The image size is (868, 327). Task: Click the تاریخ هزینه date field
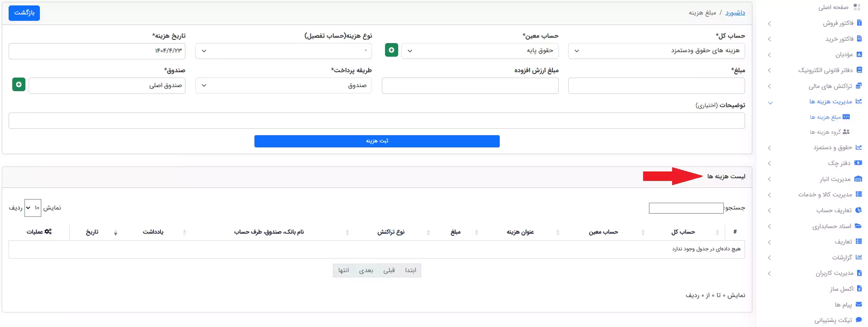click(x=97, y=51)
